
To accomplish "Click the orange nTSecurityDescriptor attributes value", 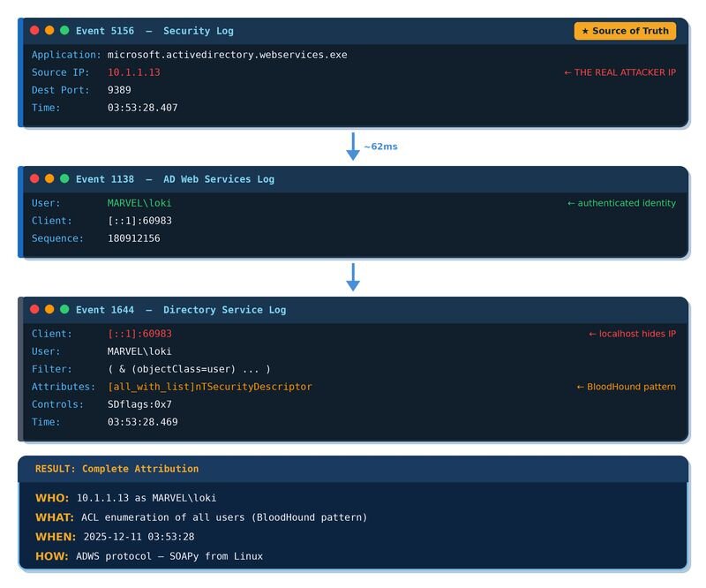I will [209, 387].
